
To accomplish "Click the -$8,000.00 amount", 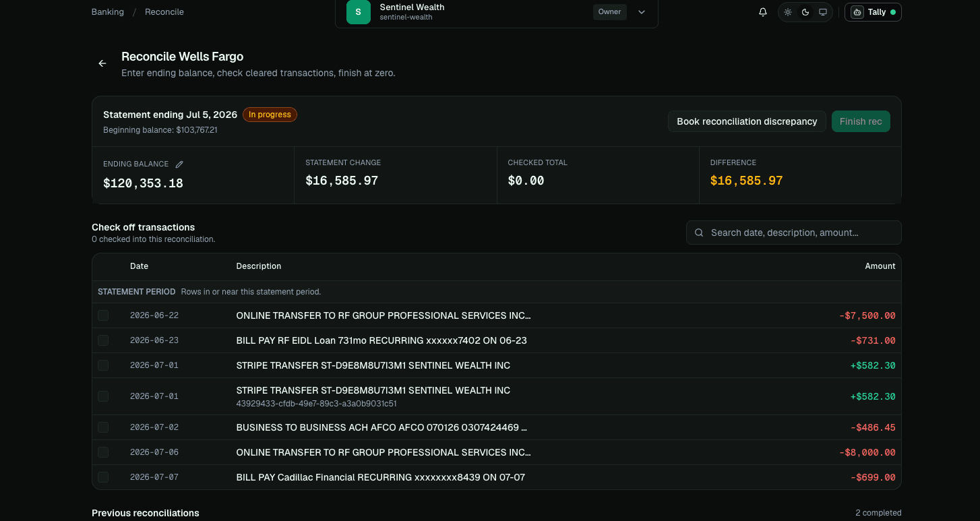I will (867, 452).
